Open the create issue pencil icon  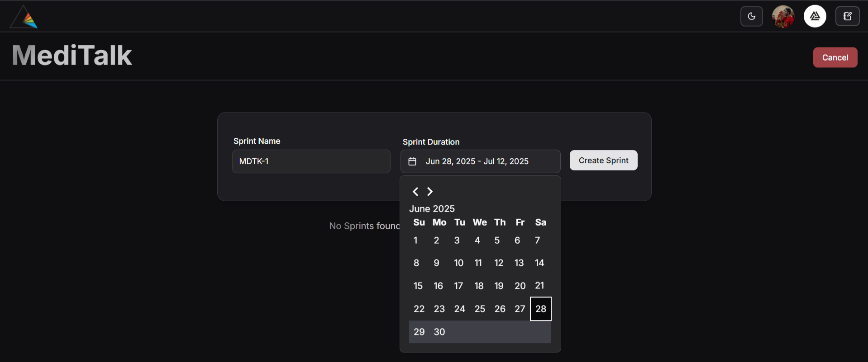point(847,16)
